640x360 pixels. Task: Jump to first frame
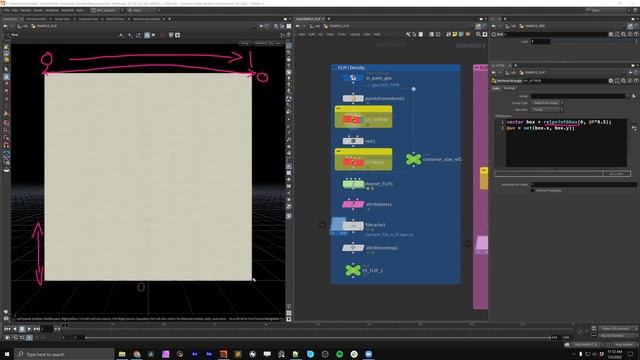[x=7, y=329]
